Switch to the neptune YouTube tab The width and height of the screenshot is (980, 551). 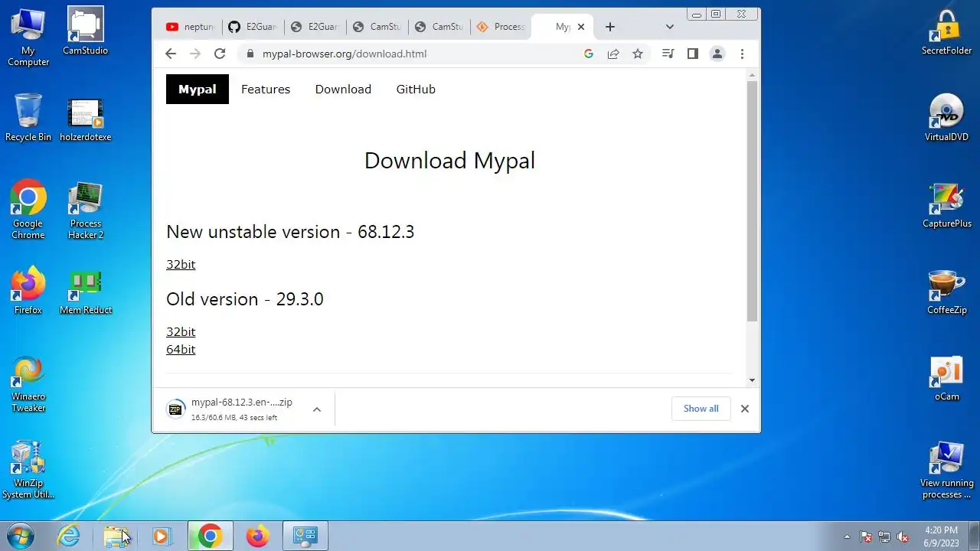pyautogui.click(x=191, y=27)
